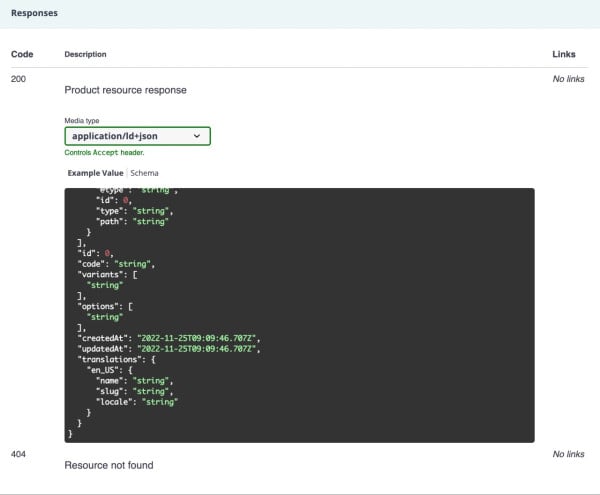
Task: Click the variants key in the JSON example
Action: (99, 275)
